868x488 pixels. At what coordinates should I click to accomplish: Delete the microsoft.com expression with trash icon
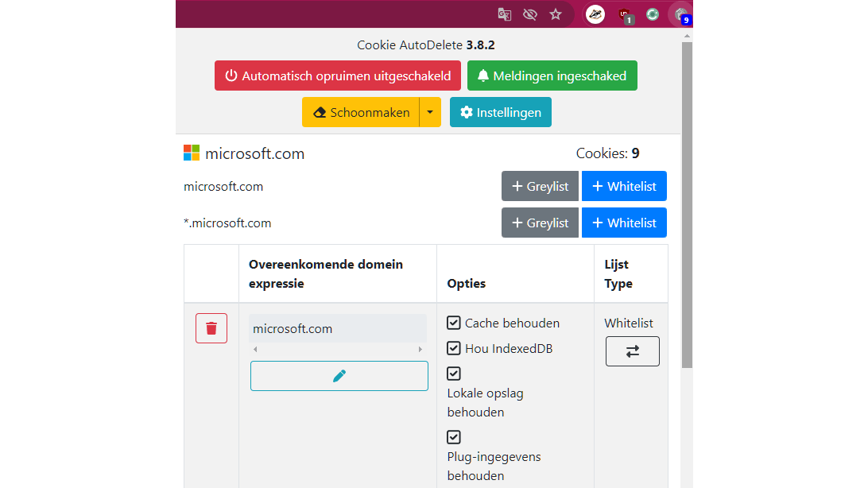coord(211,328)
